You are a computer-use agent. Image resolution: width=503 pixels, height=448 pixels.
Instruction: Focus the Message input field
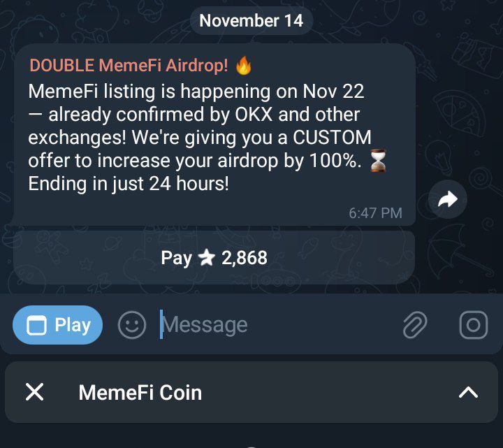click(276, 325)
